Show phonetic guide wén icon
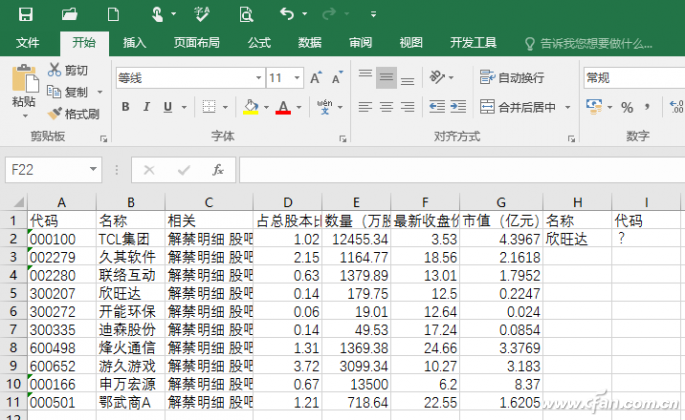This screenshot has width=685, height=420. pos(325,107)
